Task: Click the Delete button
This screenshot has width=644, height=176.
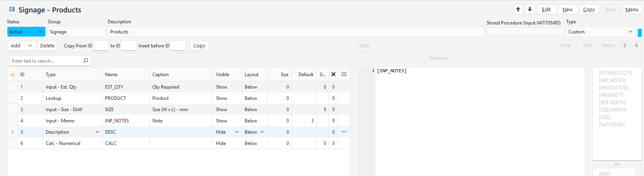Action: coord(47,46)
